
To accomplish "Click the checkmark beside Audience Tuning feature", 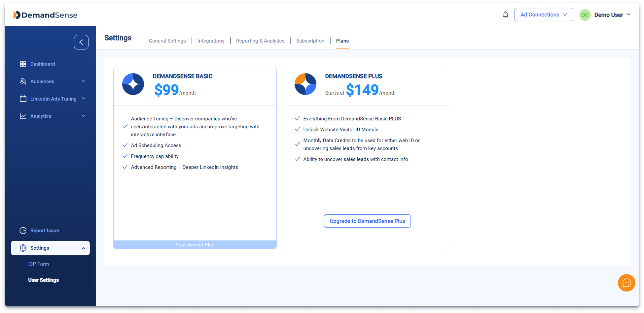I will (125, 126).
